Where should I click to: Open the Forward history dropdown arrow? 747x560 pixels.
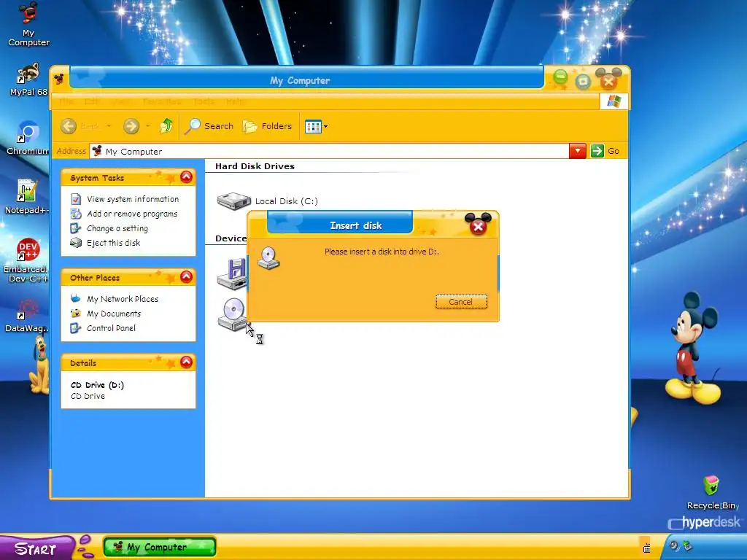tap(147, 126)
